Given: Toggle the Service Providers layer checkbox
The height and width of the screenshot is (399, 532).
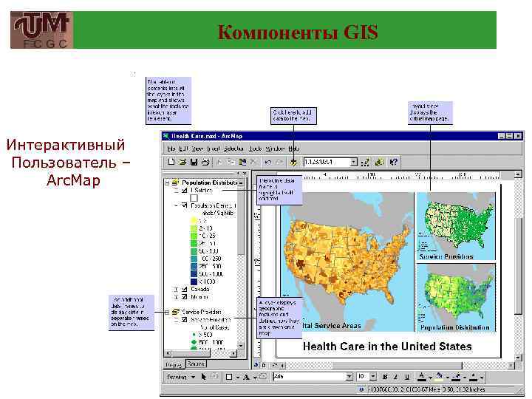Looking at the screenshot, I should click(x=185, y=320).
